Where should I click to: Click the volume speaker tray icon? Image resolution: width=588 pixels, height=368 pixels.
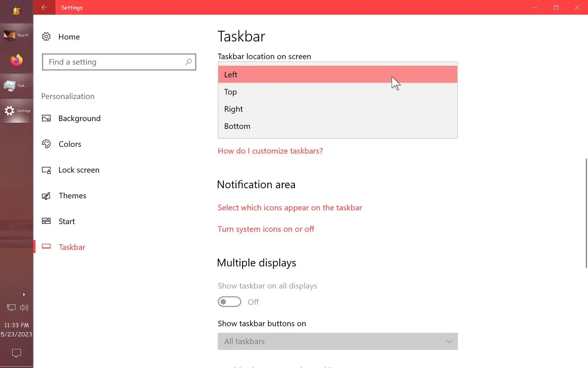[24, 308]
